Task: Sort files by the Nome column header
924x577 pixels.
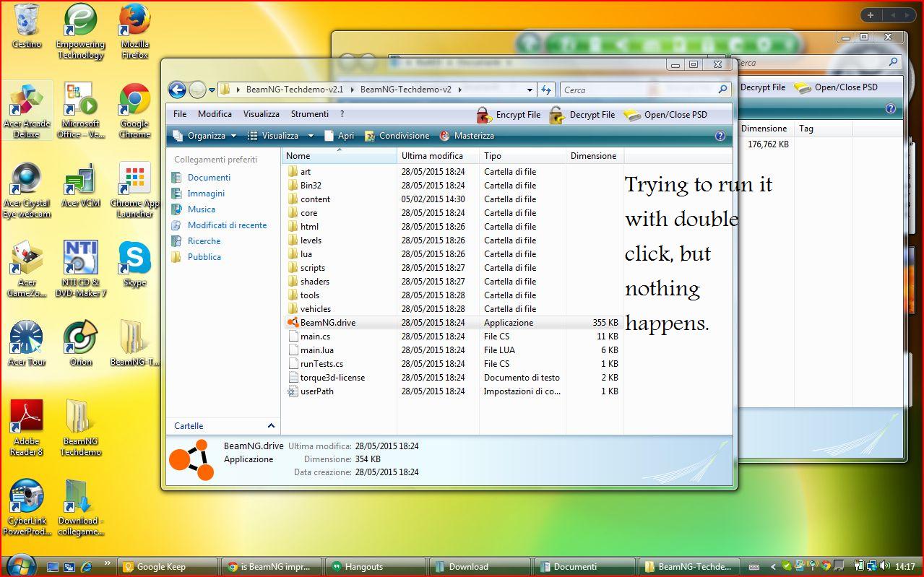Action: point(340,156)
